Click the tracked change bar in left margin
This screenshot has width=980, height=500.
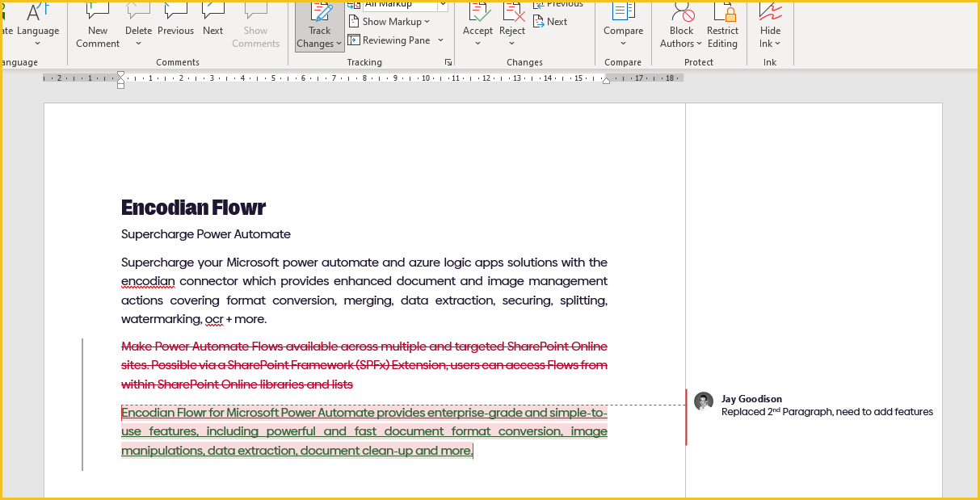tap(82, 404)
